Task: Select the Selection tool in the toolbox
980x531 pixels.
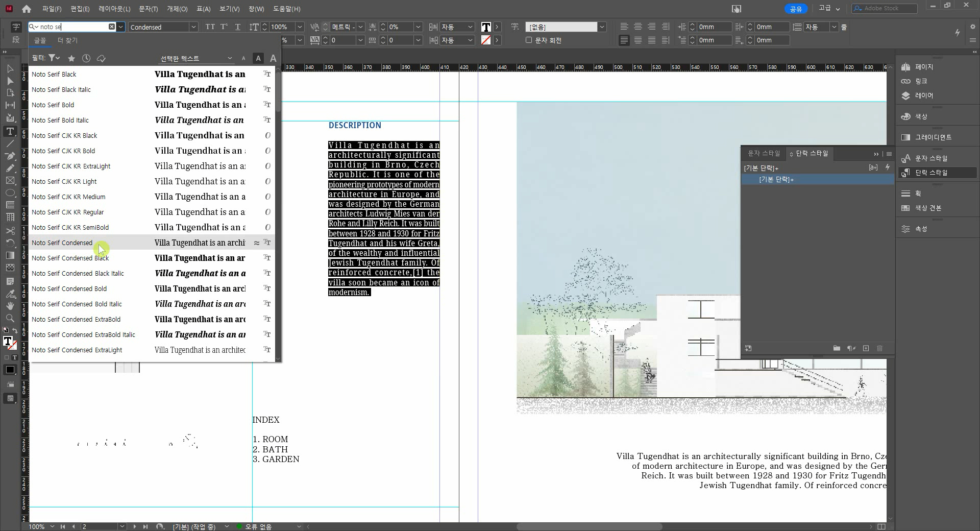Action: pyautogui.click(x=10, y=69)
